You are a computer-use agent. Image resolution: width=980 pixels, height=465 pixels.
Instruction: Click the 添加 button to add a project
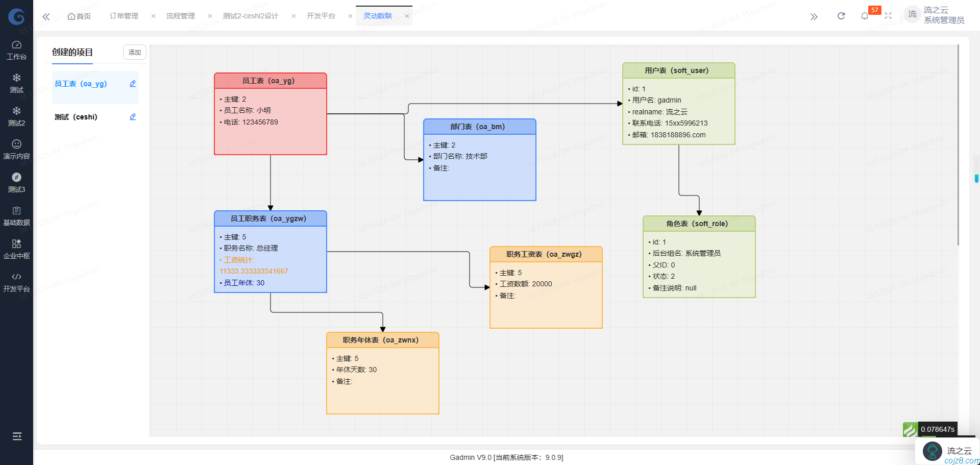pos(134,52)
